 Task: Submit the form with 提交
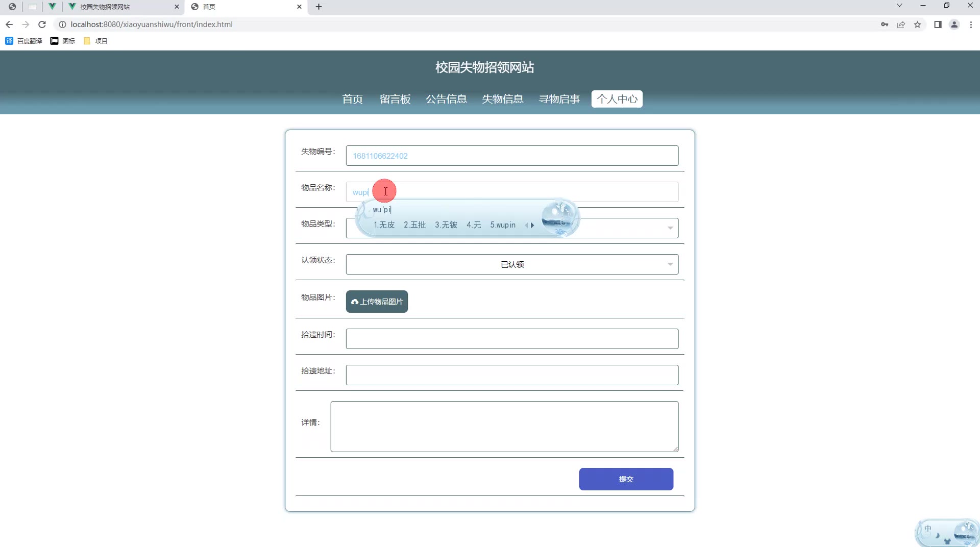(x=626, y=479)
